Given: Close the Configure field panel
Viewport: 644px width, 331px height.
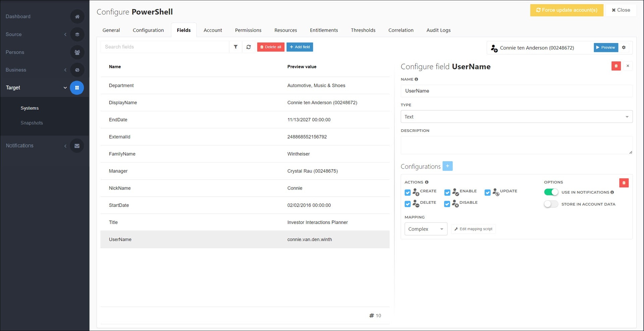Looking at the screenshot, I should 628,66.
